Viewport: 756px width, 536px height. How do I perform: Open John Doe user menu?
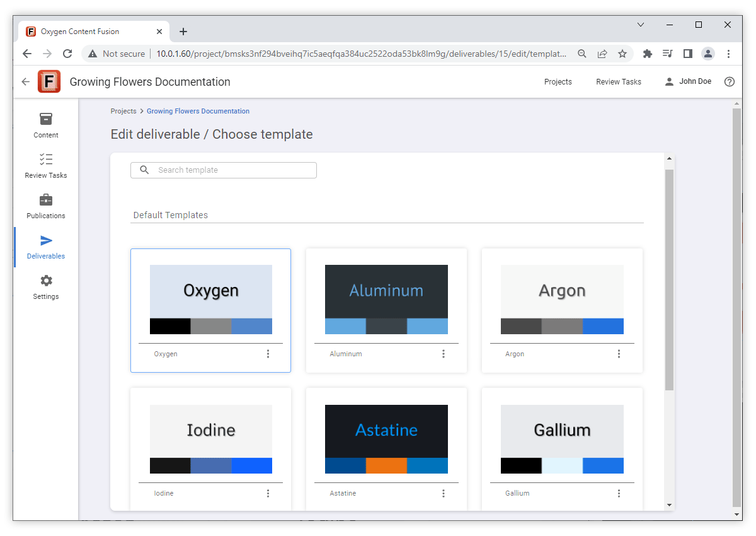pyautogui.click(x=688, y=82)
